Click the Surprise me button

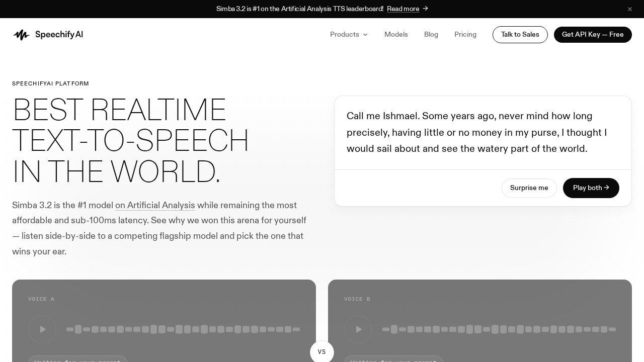point(529,188)
